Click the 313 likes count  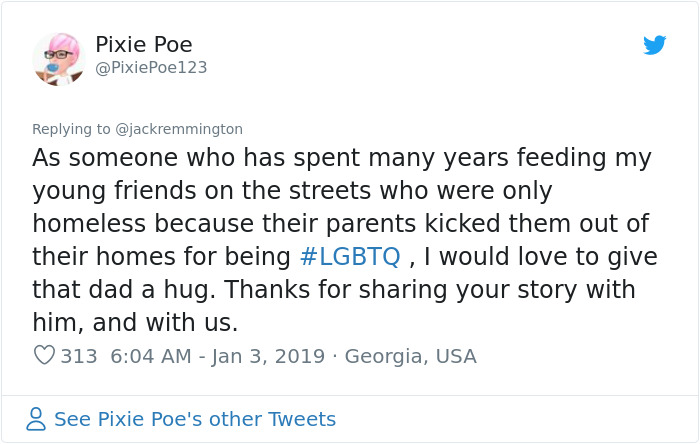point(79,356)
